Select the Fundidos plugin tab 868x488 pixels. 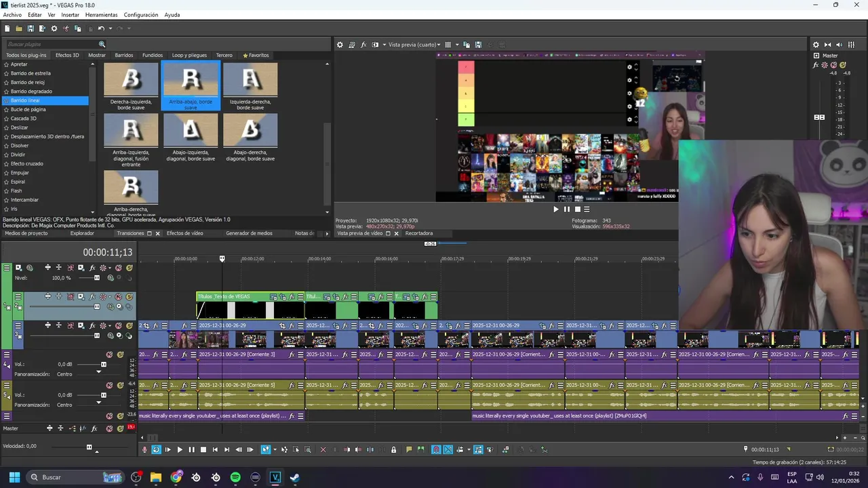(153, 55)
